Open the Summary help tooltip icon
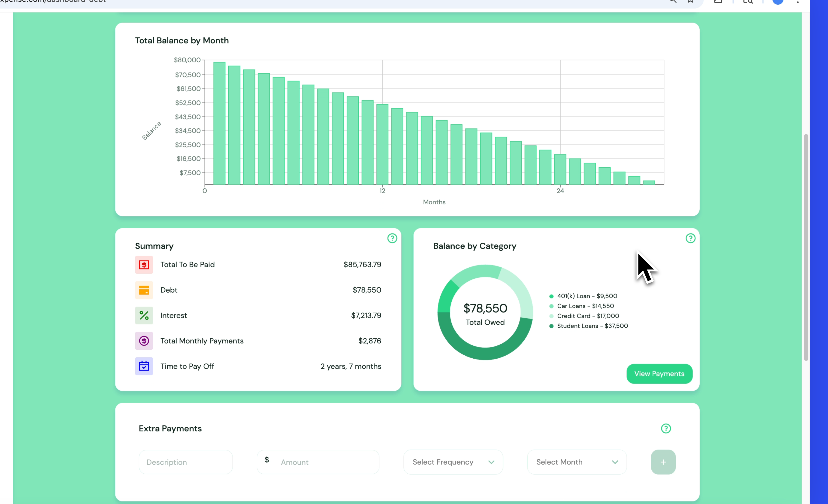The width and height of the screenshot is (828, 504). [393, 238]
